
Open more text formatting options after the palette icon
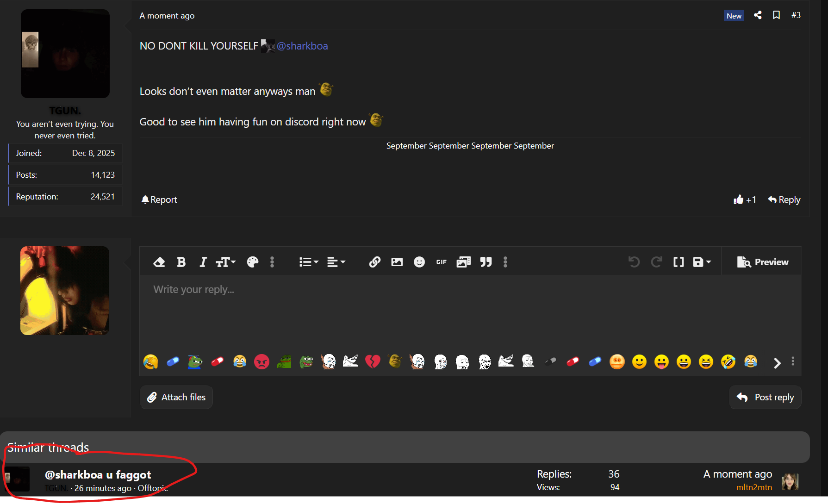pos(272,262)
